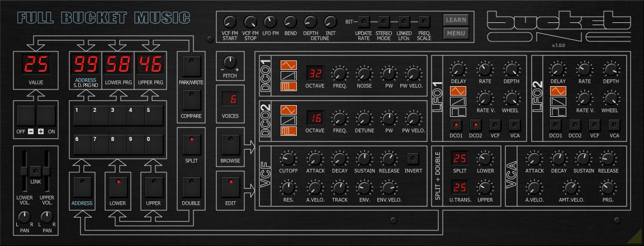
Task: Click the BEND knob
Action: point(290,22)
